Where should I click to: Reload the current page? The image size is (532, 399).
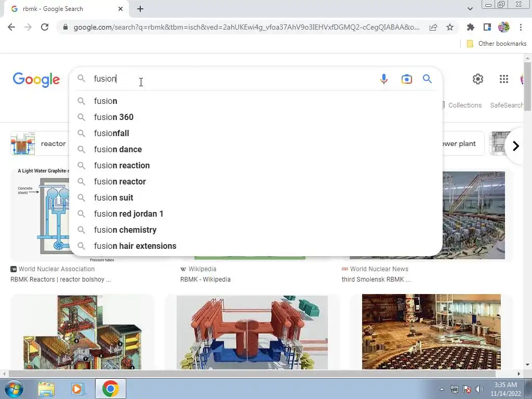click(45, 27)
